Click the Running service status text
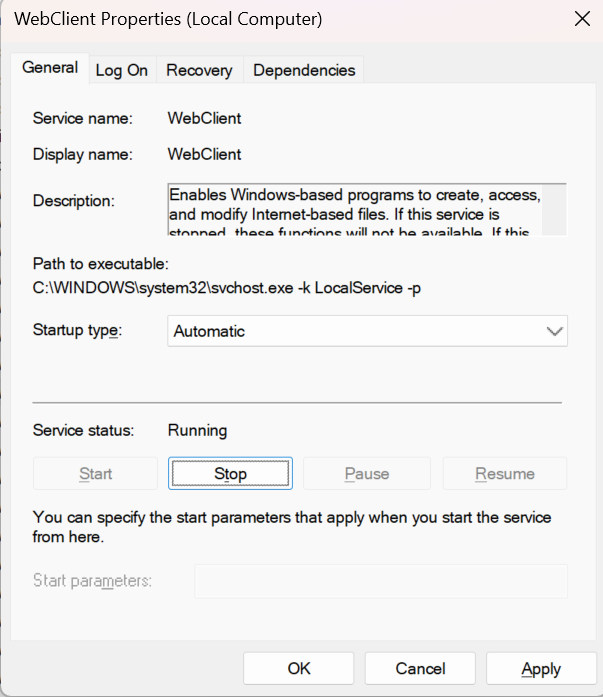 [x=197, y=430]
